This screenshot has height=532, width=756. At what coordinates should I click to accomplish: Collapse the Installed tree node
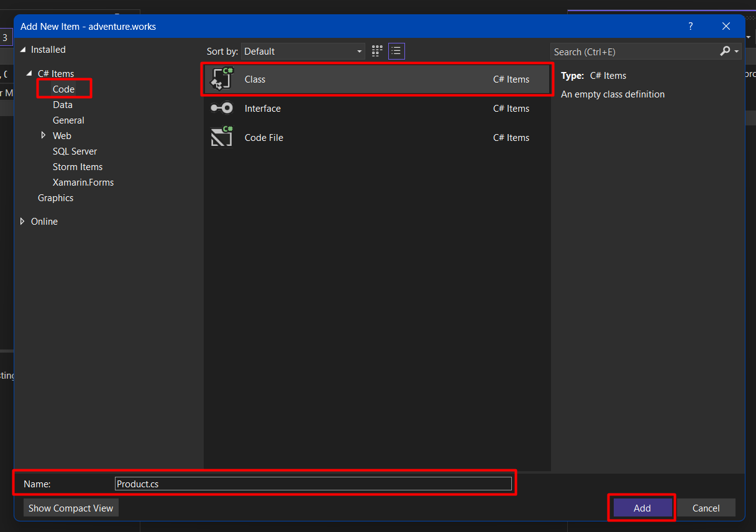coord(24,50)
